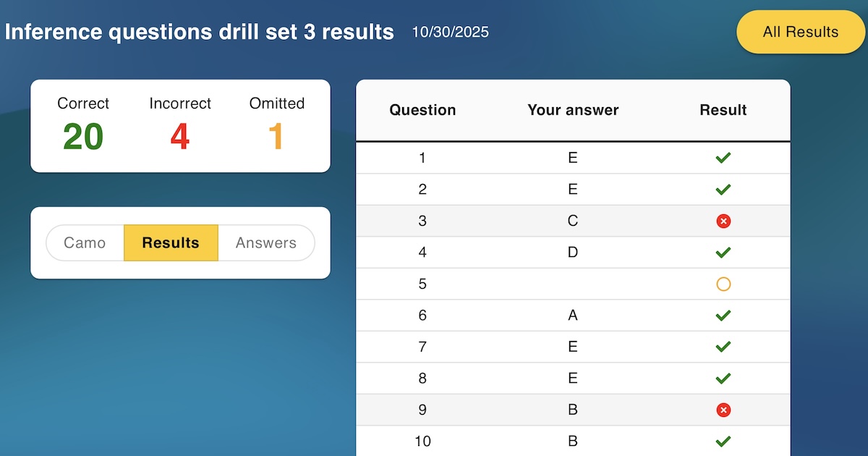Toggle the Results view selection

point(171,242)
